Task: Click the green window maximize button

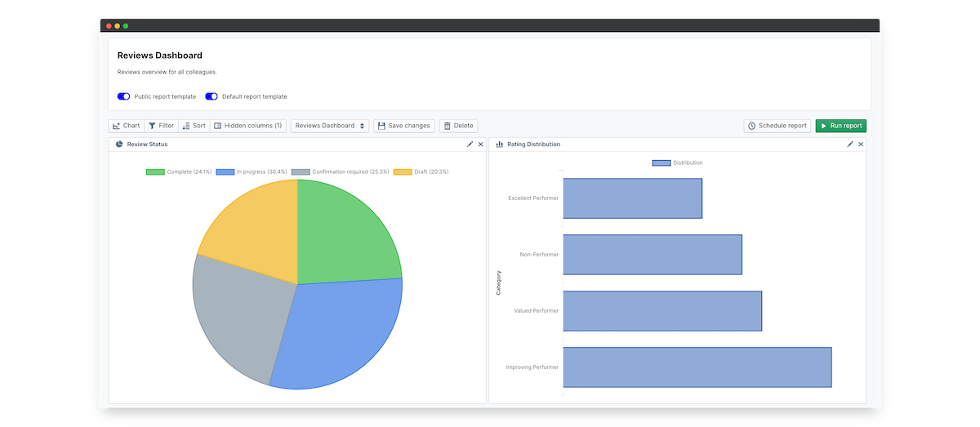Action: (x=126, y=26)
